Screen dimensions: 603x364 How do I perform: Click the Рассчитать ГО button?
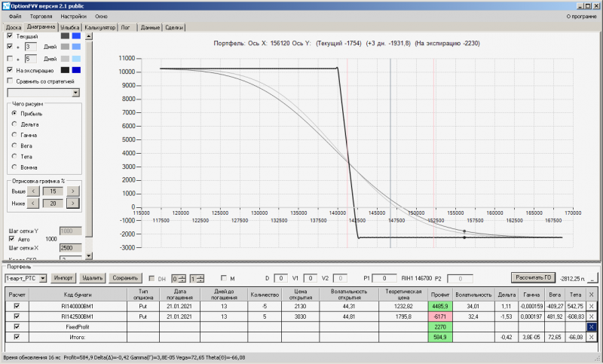(533, 277)
